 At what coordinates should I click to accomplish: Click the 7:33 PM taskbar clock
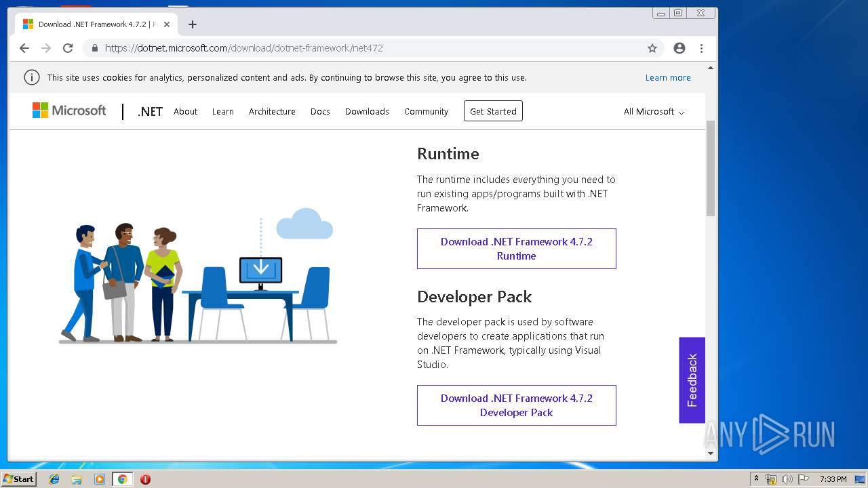833,479
